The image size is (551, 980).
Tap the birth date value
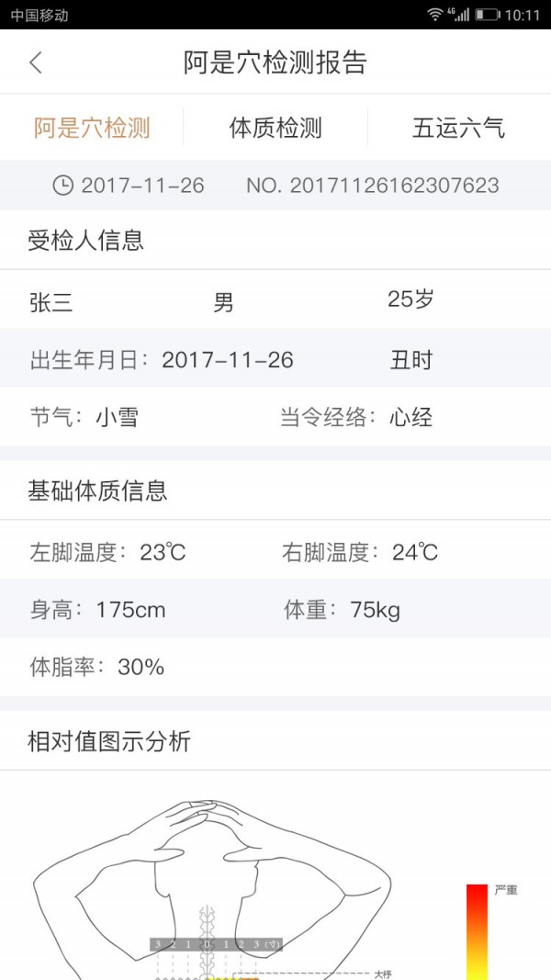[x=228, y=360]
